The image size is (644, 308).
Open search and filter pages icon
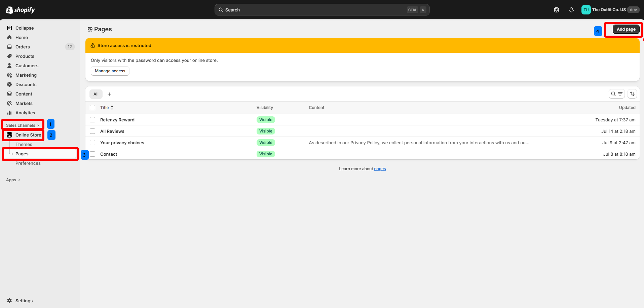tap(616, 94)
